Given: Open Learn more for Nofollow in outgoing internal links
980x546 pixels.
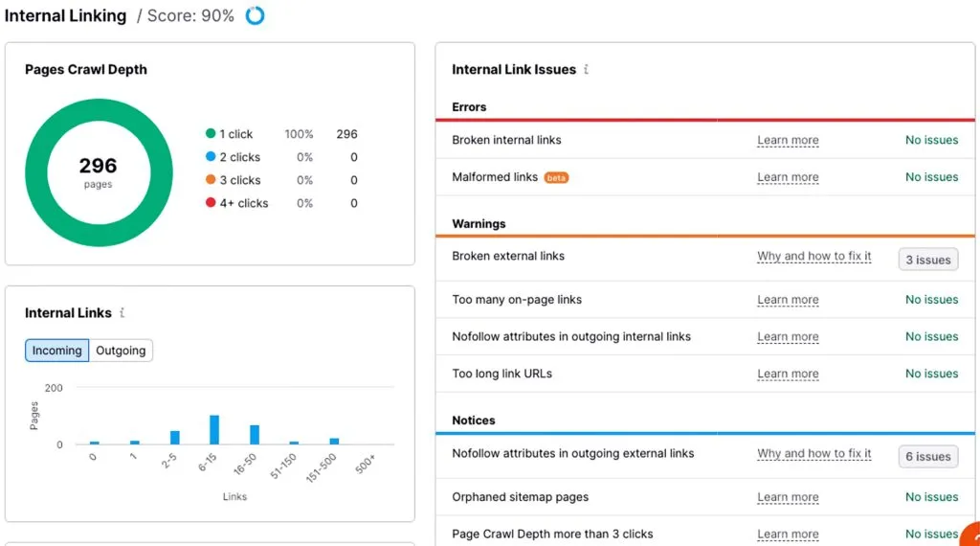Looking at the screenshot, I should pyautogui.click(x=789, y=336).
